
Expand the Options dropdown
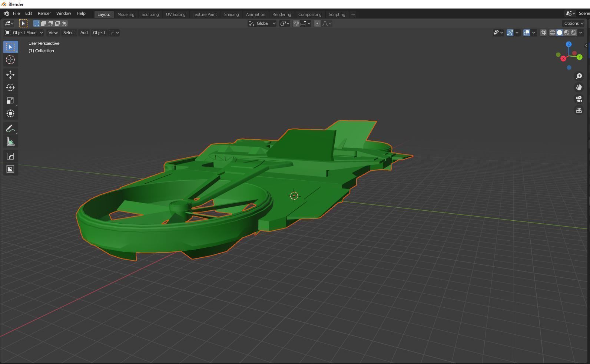point(573,23)
